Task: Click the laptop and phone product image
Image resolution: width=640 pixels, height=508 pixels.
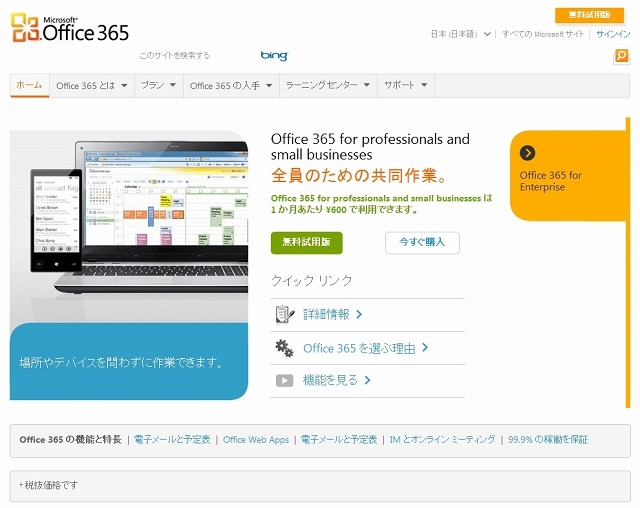Action: tap(129, 226)
